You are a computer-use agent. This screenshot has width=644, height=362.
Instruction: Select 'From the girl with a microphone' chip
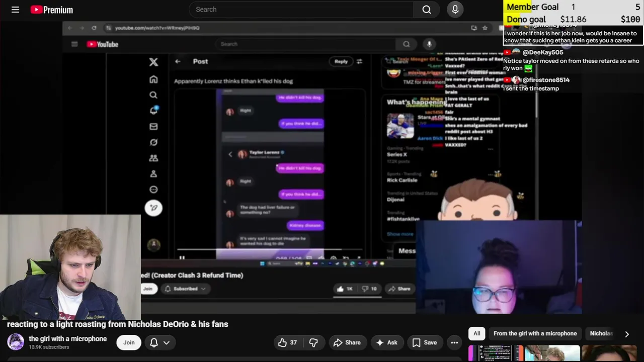pyautogui.click(x=535, y=333)
